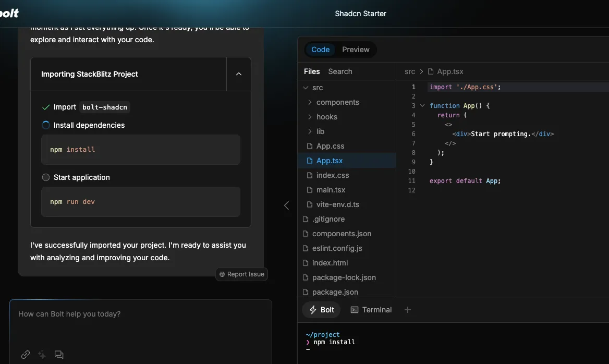
Task: Click the attach file paperclip icon
Action: tap(26, 354)
